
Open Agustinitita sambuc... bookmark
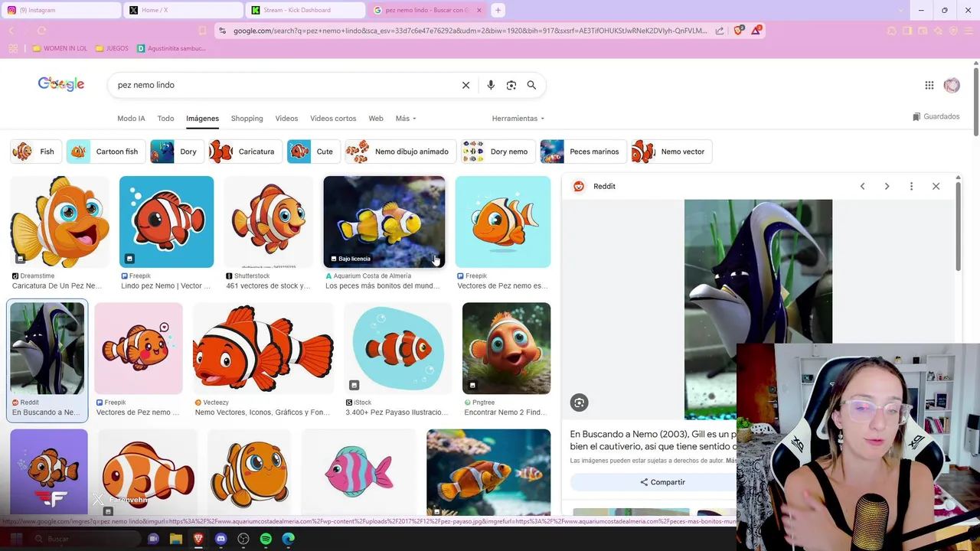pos(171,48)
